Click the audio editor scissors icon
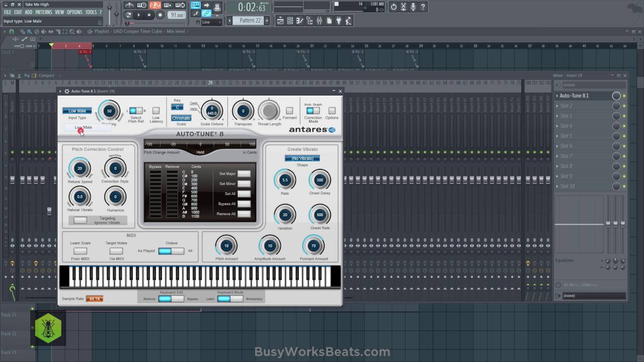644x362 pixels. coord(403,7)
